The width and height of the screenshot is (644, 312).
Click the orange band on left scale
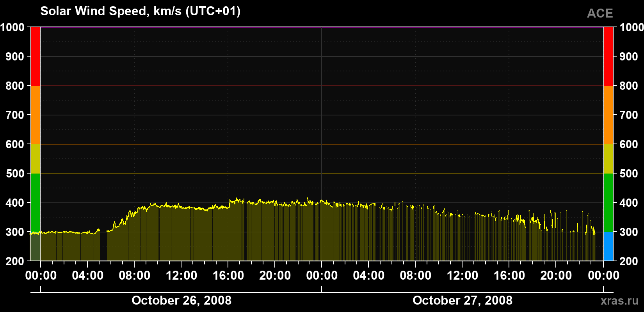(x=36, y=115)
